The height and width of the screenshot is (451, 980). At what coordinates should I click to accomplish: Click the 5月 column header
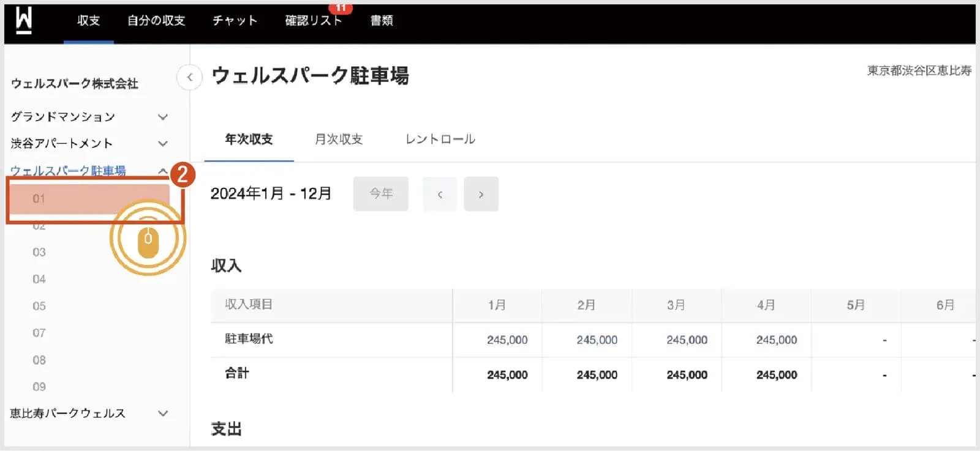tap(856, 305)
